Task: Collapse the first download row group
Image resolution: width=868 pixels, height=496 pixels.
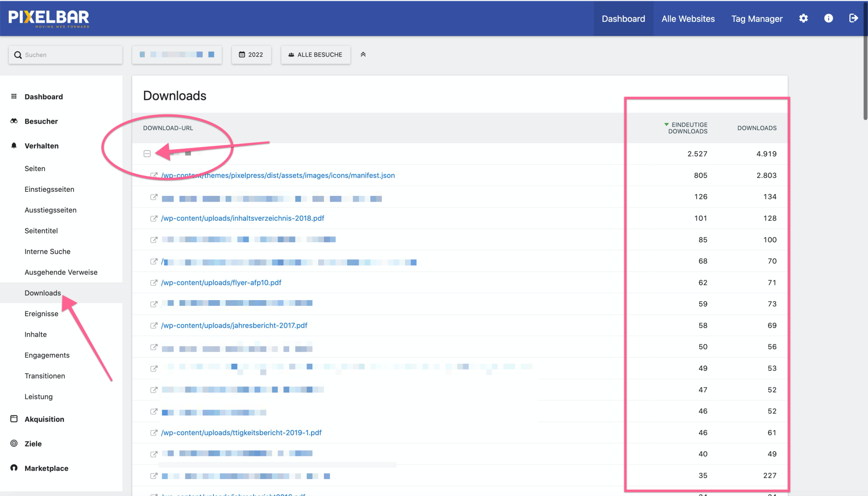Action: (147, 154)
